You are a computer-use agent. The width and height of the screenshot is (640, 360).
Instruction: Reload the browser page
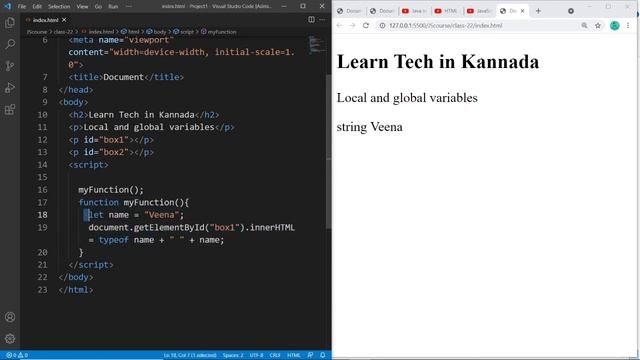366,25
